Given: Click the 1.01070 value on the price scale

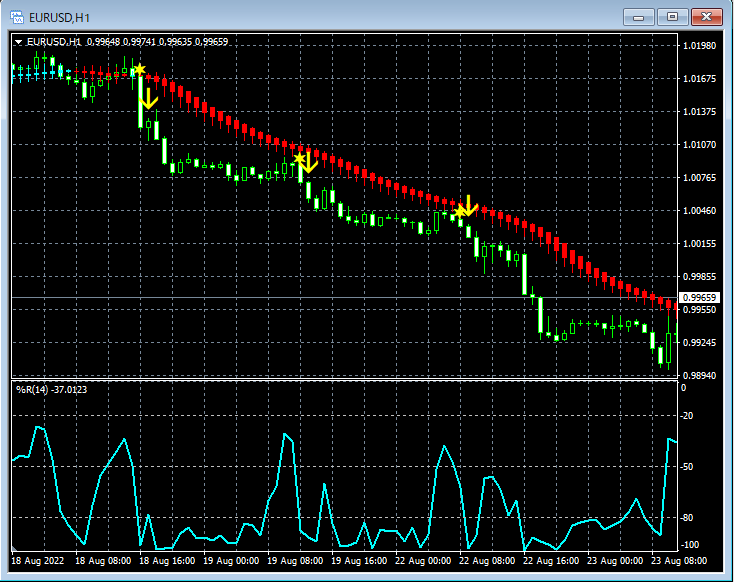Looking at the screenshot, I should (x=699, y=144).
